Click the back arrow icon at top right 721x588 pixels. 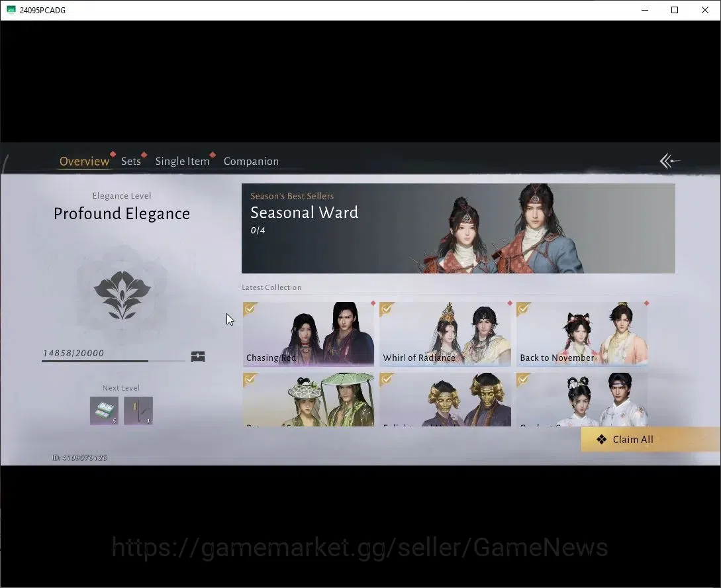coord(669,161)
